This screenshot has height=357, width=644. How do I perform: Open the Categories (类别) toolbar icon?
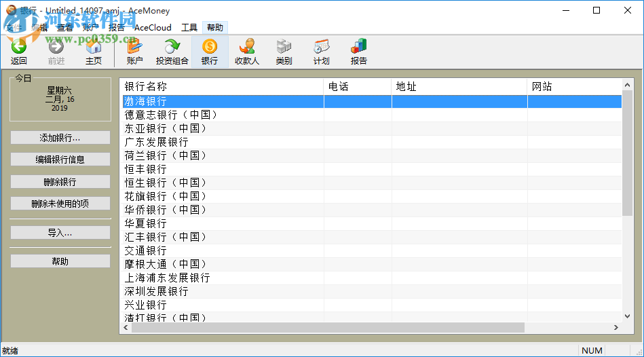pyautogui.click(x=284, y=52)
